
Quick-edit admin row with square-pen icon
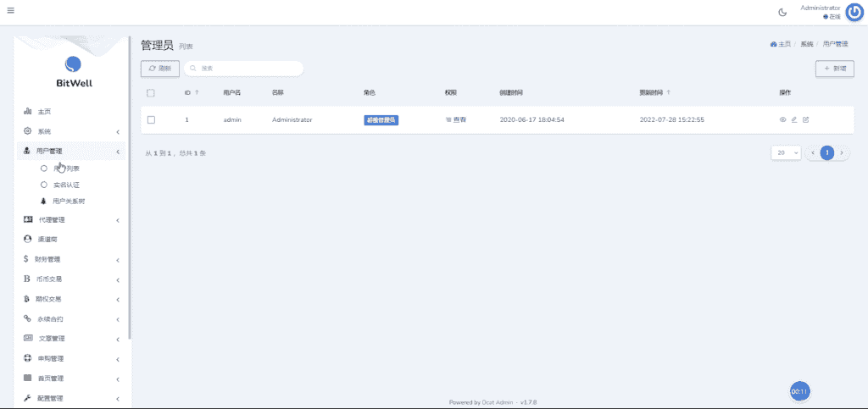tap(806, 119)
